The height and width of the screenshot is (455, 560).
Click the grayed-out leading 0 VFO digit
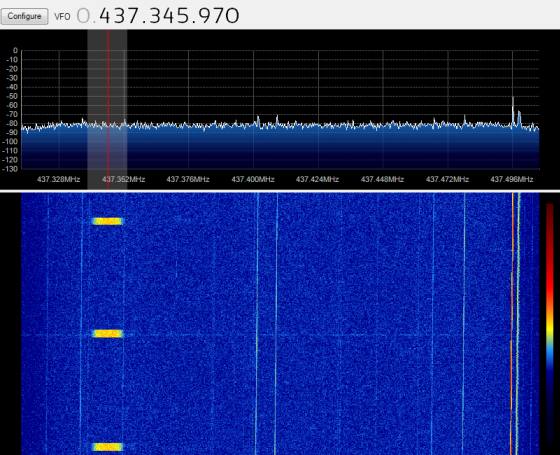coord(84,16)
